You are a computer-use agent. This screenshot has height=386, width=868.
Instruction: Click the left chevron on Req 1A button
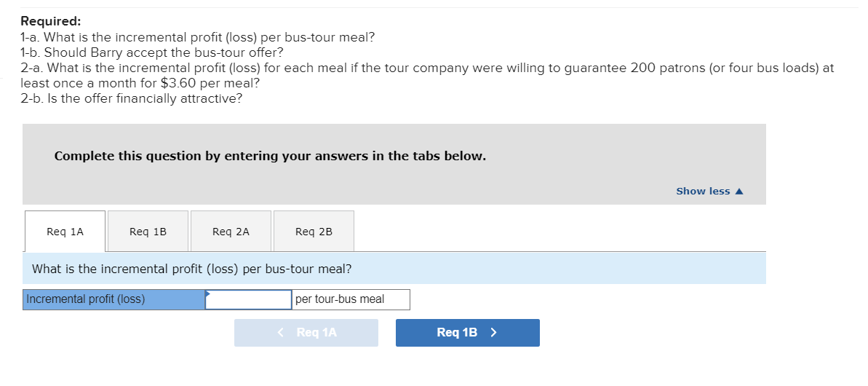tap(282, 333)
